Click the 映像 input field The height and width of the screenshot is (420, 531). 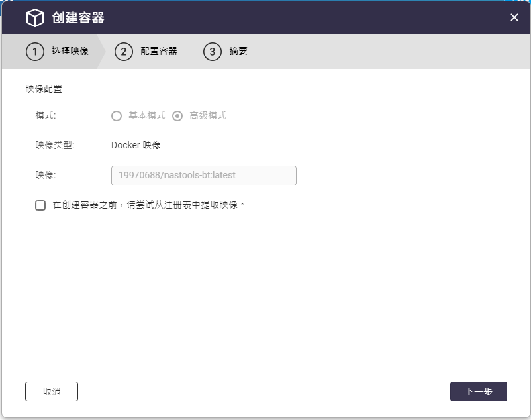pyautogui.click(x=204, y=176)
